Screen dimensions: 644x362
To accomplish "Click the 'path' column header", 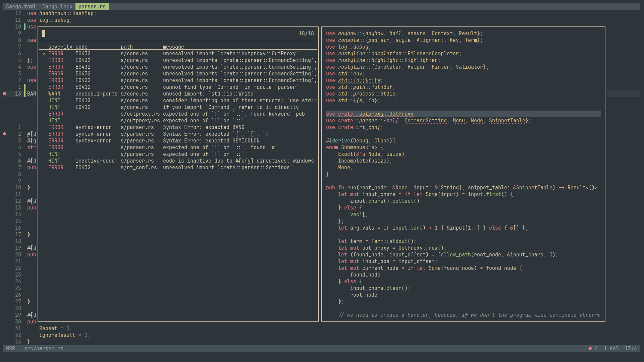I will click(126, 47).
